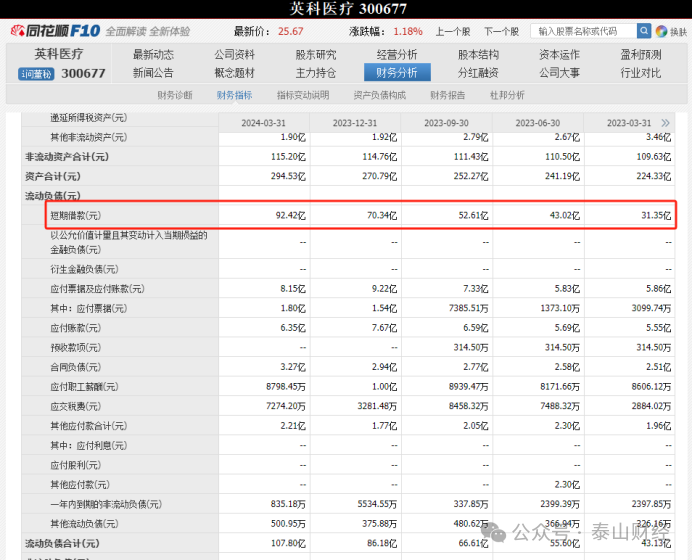The height and width of the screenshot is (560, 692).
Task: Select the 非流动资产合计(元) row label
Action: coord(67,157)
